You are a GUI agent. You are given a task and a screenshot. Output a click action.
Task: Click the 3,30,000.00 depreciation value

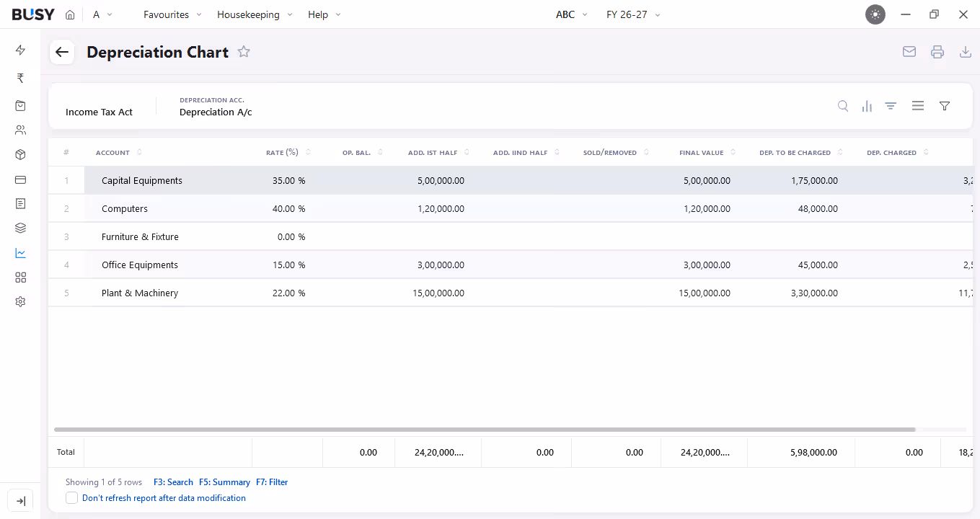[814, 293]
